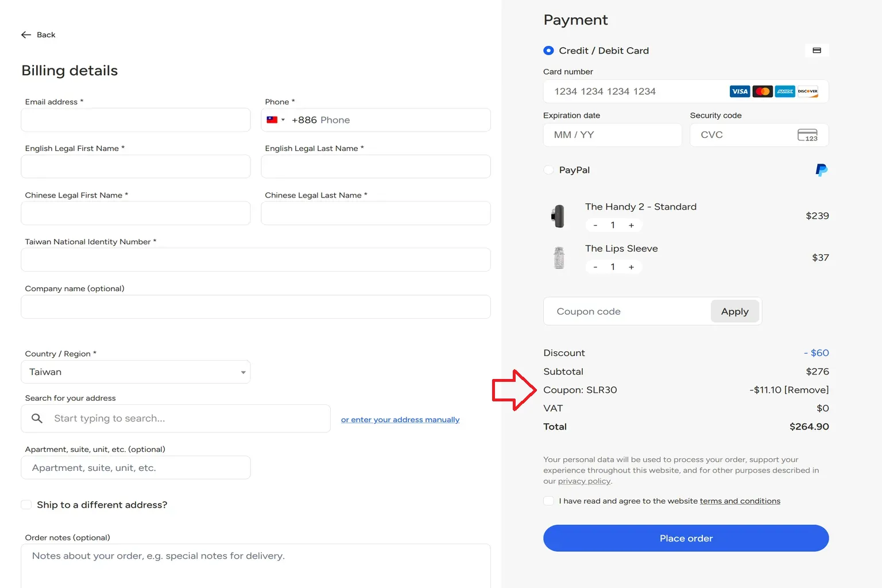Click the Back arrow icon
Screen dimensions: 882x588
click(26, 35)
